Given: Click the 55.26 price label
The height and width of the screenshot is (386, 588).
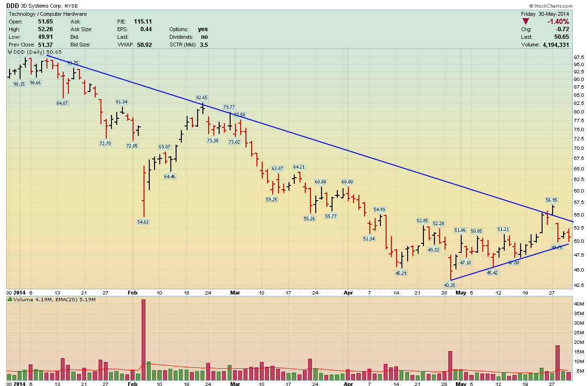Looking at the screenshot, I should [x=310, y=218].
